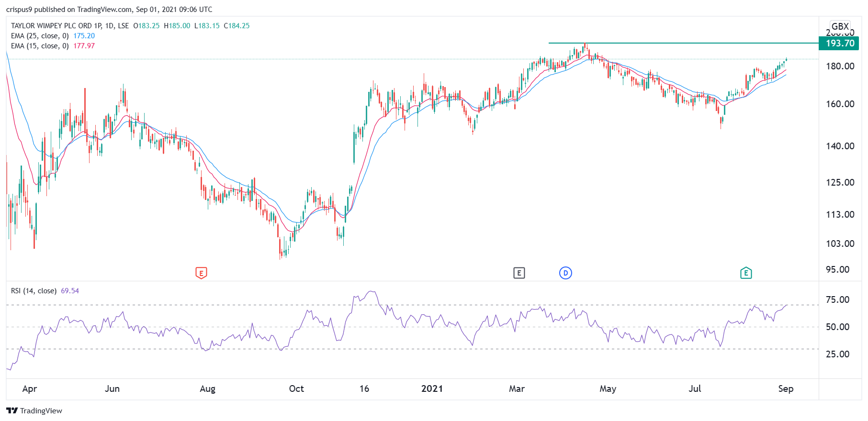The width and height of the screenshot is (868, 421).
Task: Click the green horizontal resistance line
Action: [684, 43]
